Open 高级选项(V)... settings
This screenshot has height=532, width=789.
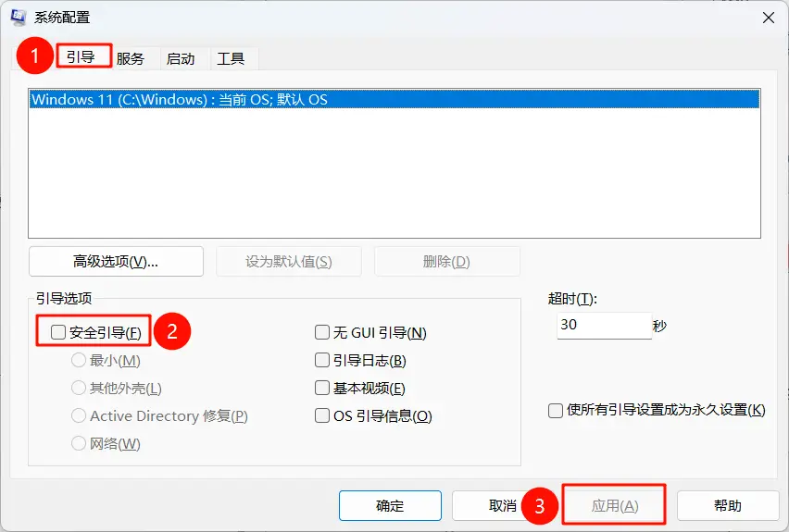(x=117, y=262)
